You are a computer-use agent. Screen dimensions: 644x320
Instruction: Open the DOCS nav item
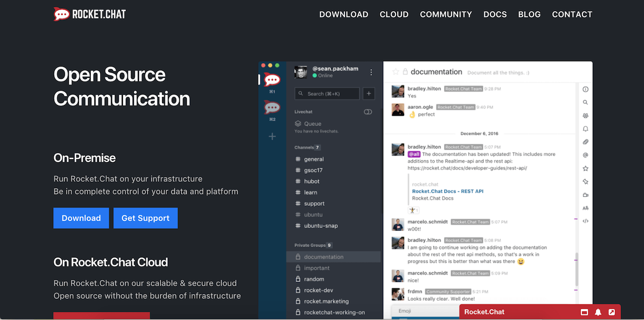[x=495, y=14]
